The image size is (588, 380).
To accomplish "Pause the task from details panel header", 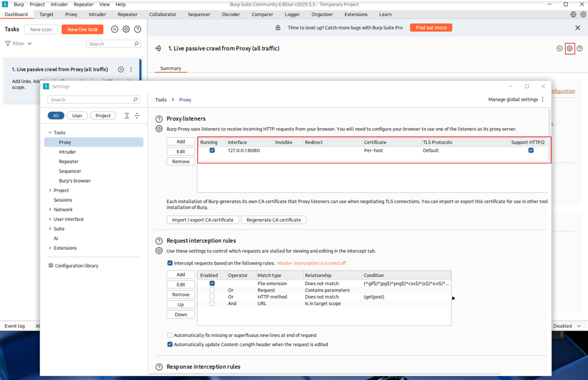I will [x=560, y=48].
